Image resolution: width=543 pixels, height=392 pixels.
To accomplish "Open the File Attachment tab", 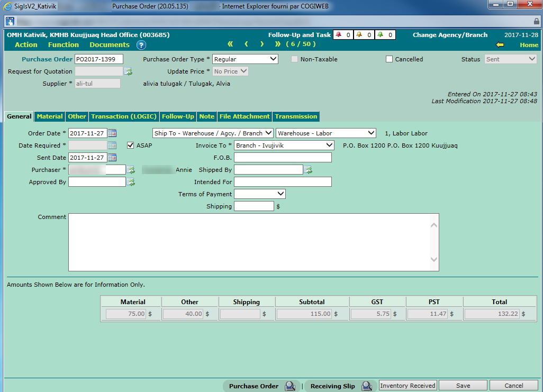I will point(245,116).
